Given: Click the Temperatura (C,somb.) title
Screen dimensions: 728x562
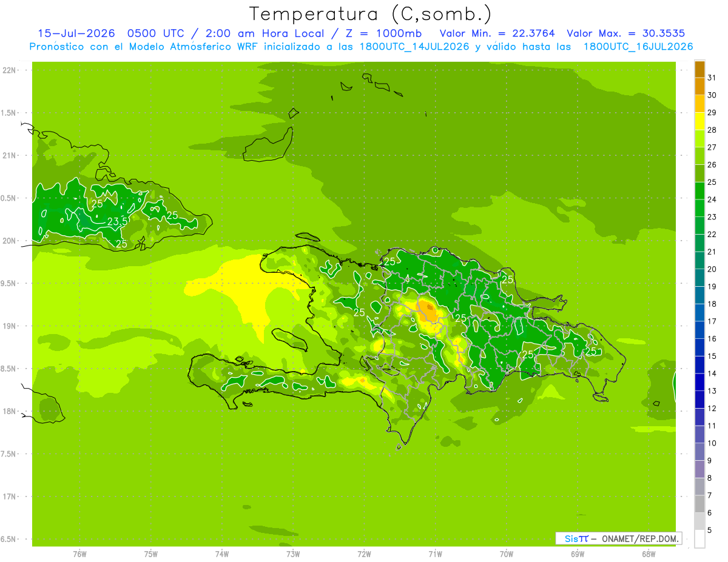Looking at the screenshot, I should (370, 13).
